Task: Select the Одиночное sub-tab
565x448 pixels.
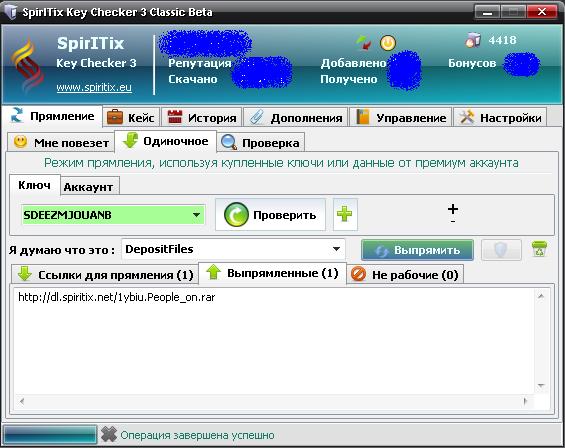Action: point(165,141)
